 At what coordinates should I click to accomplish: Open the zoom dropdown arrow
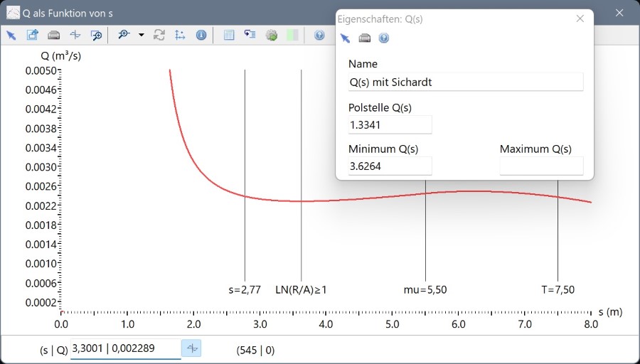click(141, 35)
